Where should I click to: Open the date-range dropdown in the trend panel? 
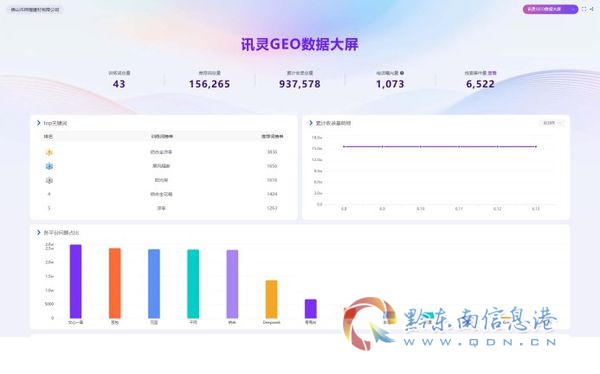(x=552, y=123)
